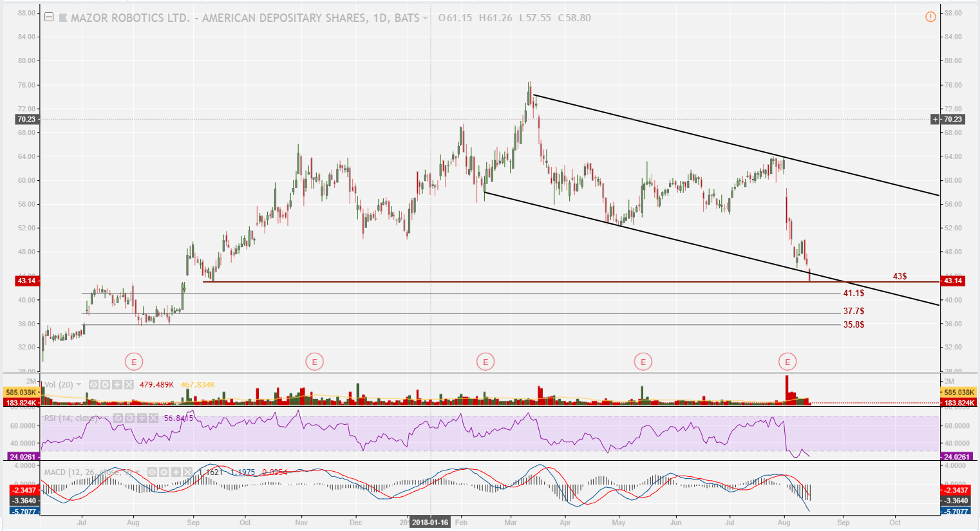
Task: Open settings gear for Vol (20) indicator
Action: (106, 384)
